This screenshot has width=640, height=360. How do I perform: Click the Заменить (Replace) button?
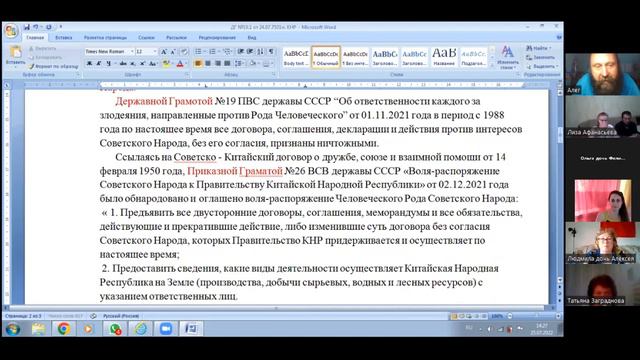[x=541, y=57]
